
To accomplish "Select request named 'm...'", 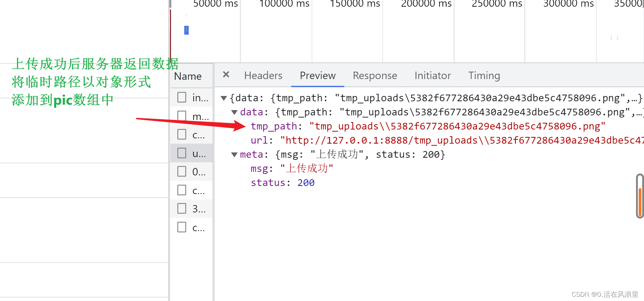I will [x=200, y=116].
